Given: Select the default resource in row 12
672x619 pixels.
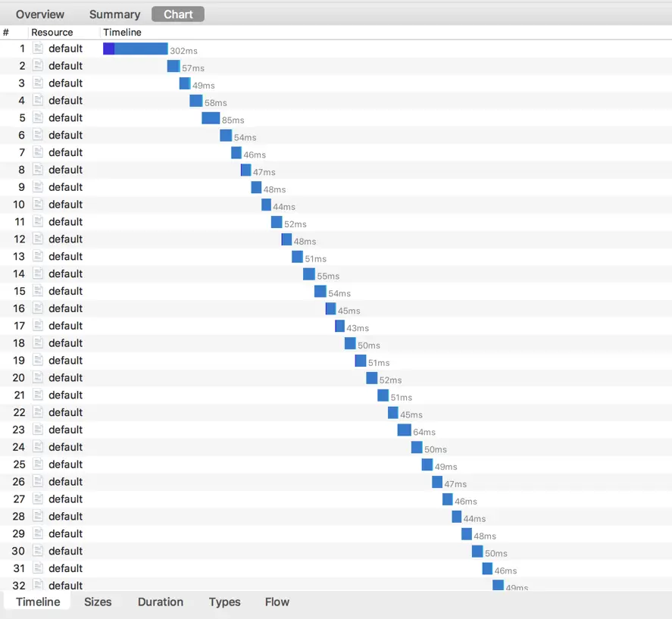Looking at the screenshot, I should coord(65,239).
